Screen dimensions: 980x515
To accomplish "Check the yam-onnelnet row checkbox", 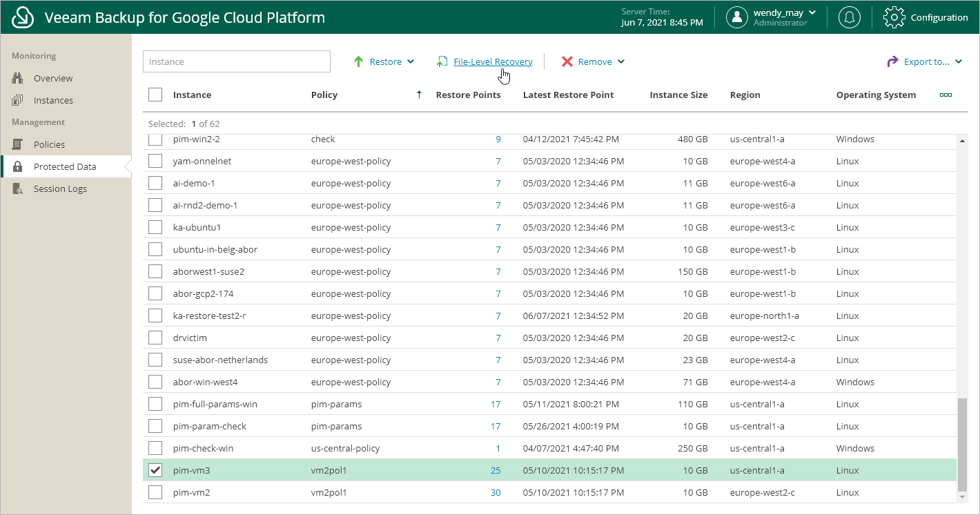I will click(x=155, y=161).
